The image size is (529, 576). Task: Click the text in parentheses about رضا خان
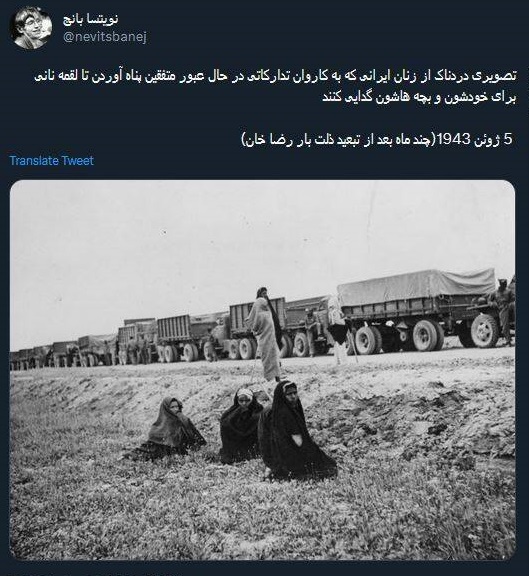pos(338,139)
